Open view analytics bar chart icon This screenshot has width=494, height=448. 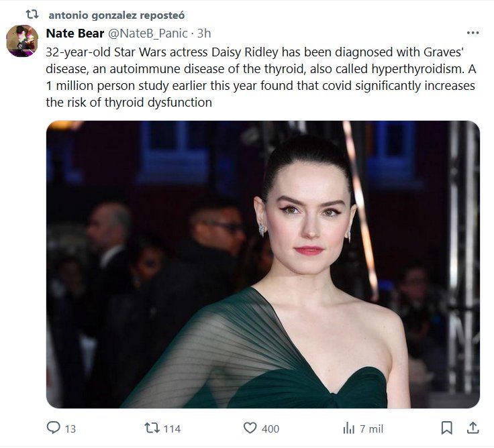pyautogui.click(x=349, y=428)
